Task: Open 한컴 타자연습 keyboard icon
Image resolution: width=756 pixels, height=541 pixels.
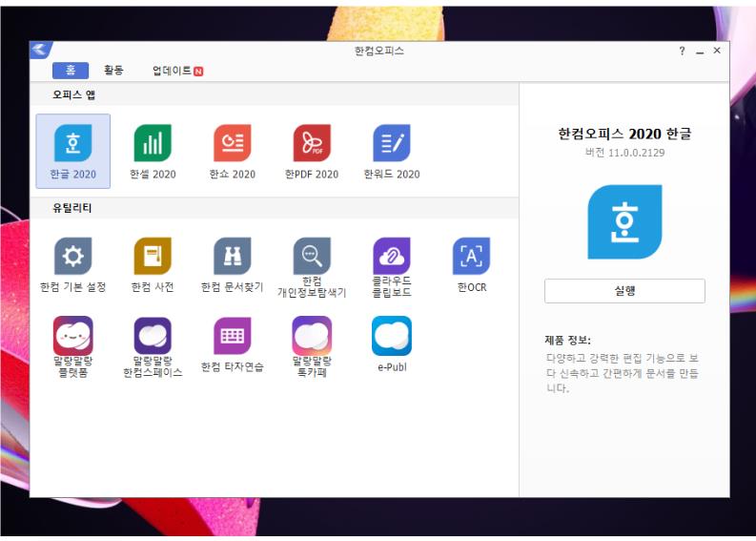Action: pyautogui.click(x=233, y=336)
